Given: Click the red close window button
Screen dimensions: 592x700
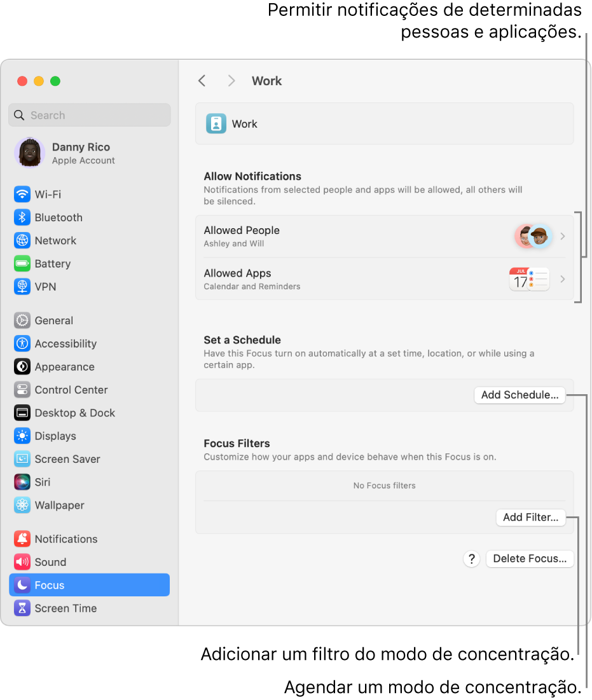Looking at the screenshot, I should point(22,81).
